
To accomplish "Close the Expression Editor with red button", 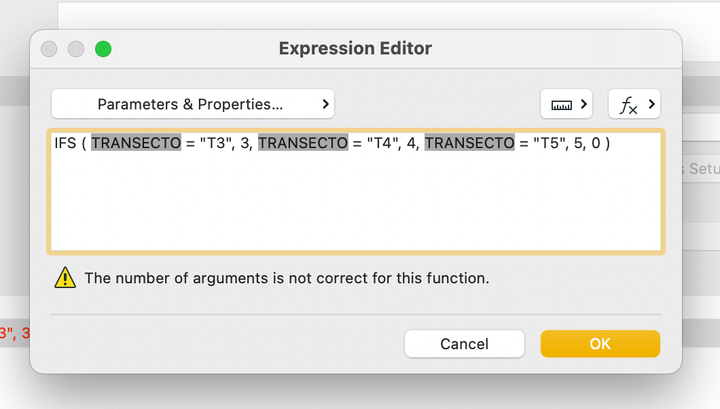I will (x=49, y=49).
